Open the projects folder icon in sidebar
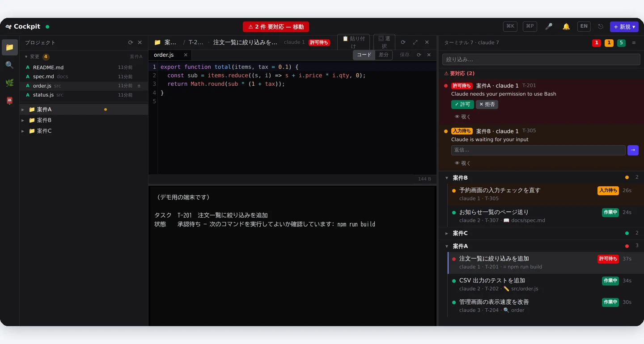Image resolution: width=644 pixels, height=344 pixels. click(9, 47)
